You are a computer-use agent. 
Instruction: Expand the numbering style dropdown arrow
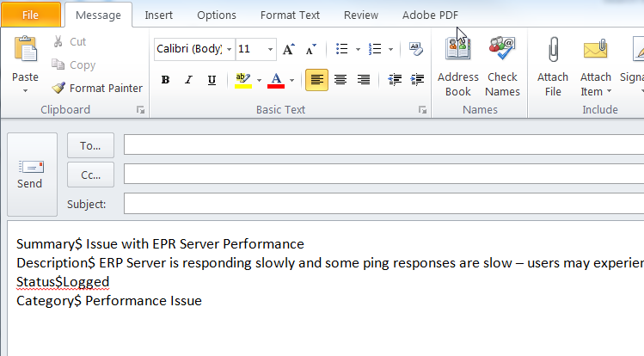[x=390, y=49]
